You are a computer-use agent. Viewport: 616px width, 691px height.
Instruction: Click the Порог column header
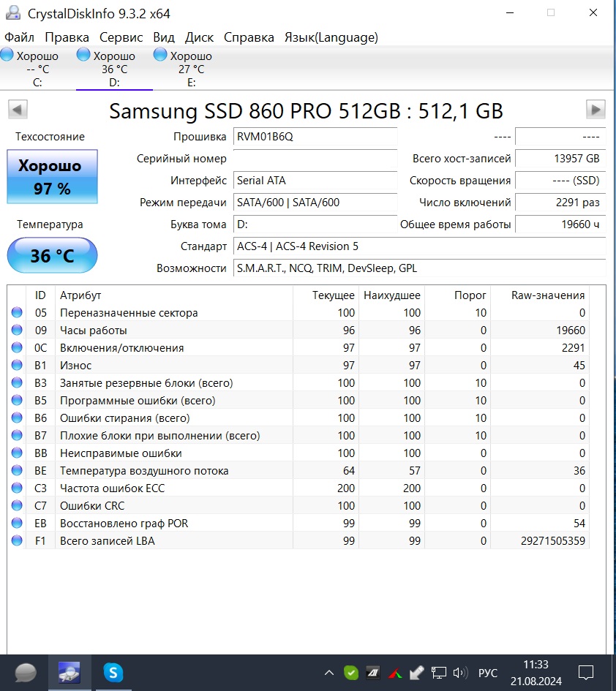click(457, 295)
